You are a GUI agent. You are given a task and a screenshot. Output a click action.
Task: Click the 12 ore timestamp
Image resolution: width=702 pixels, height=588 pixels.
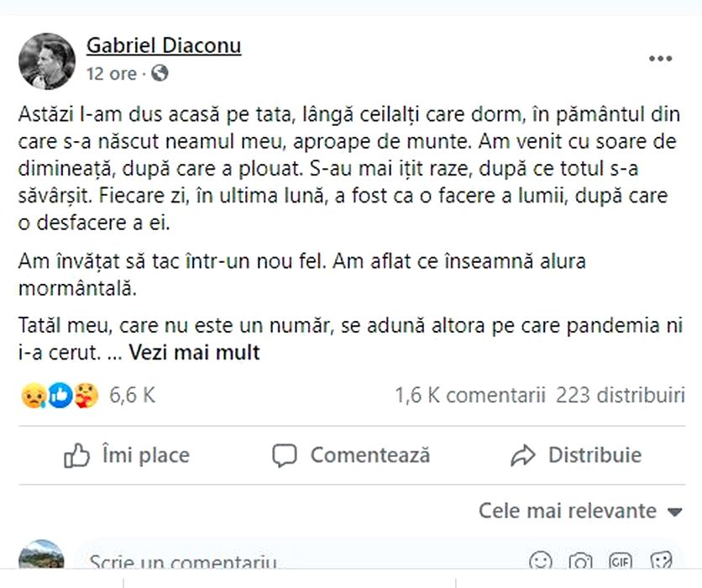tap(111, 74)
